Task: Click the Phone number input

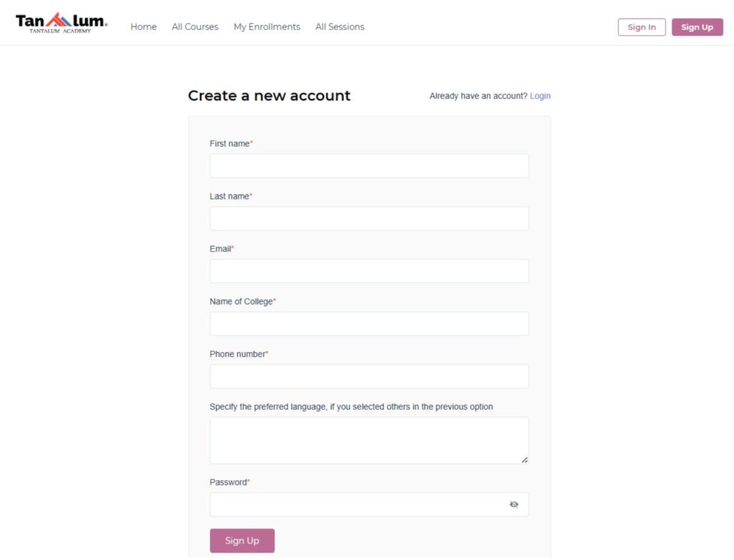Action: pos(369,376)
